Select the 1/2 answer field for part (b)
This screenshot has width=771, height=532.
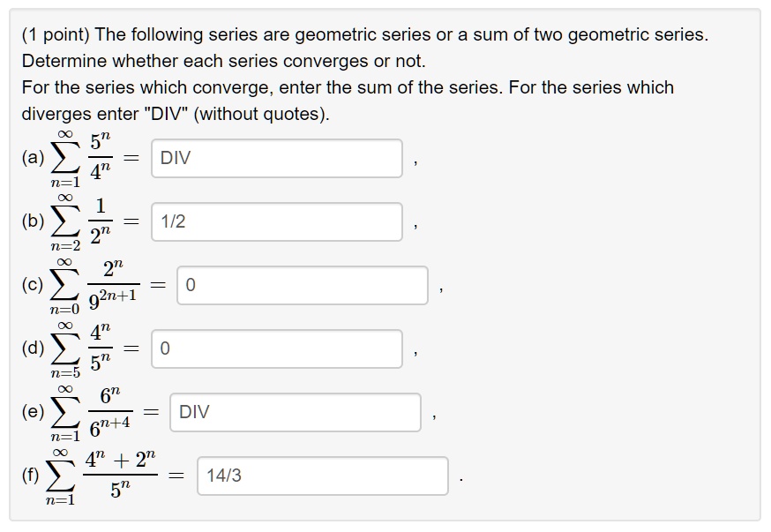coord(277,221)
